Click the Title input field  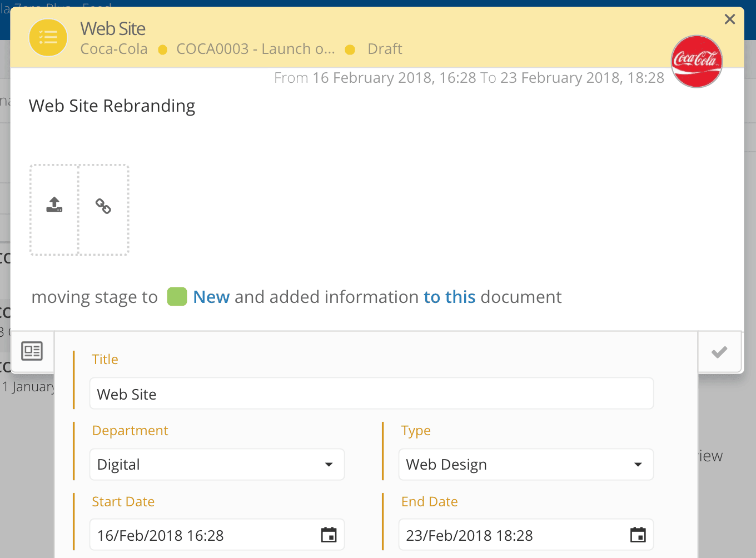pos(371,394)
